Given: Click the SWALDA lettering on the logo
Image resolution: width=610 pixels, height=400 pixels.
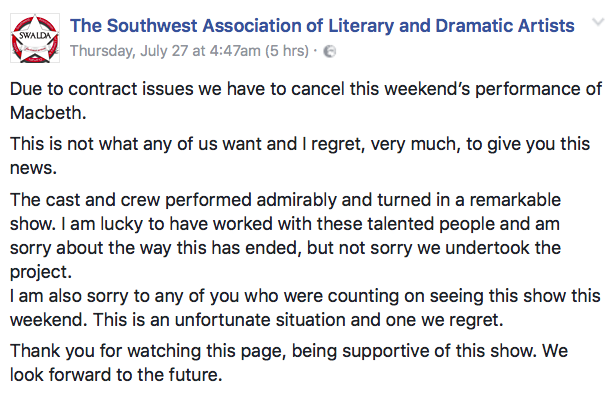Looking at the screenshot, I should pyautogui.click(x=35, y=36).
